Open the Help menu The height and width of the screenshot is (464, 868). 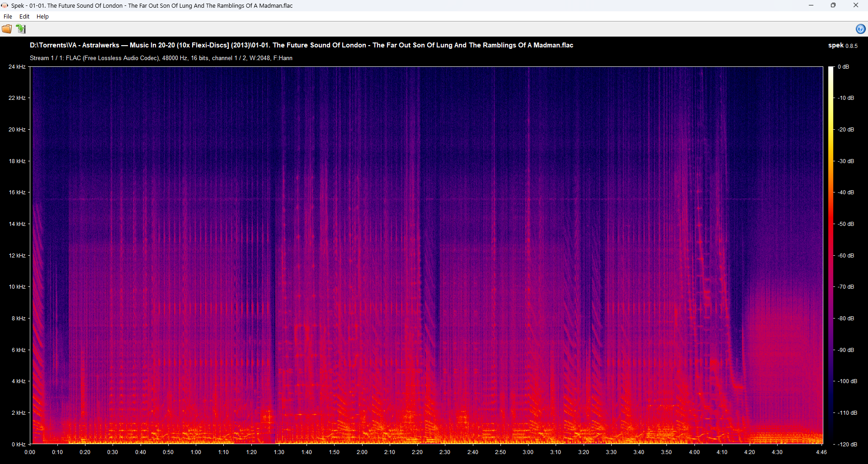42,16
